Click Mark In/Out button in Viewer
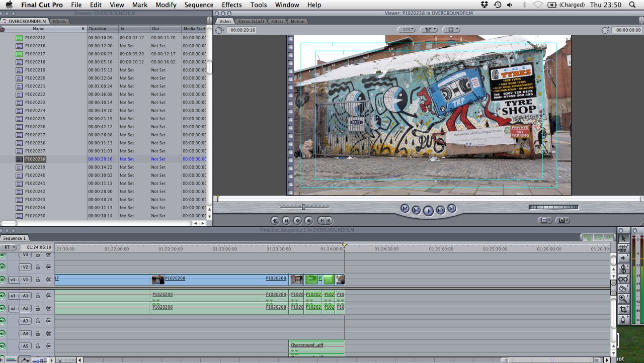Screen dimensions: 644x363 click(x=325, y=220)
